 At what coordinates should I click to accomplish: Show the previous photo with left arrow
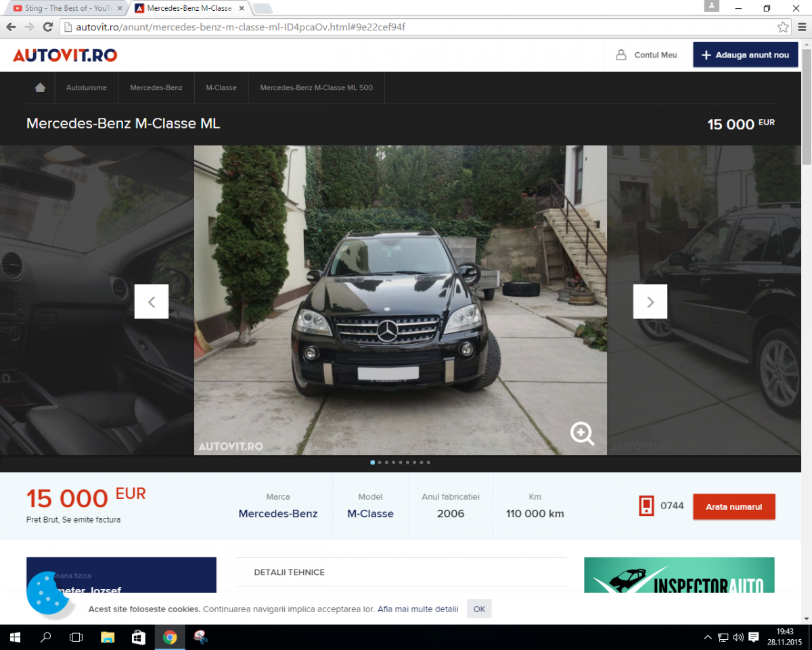152,301
